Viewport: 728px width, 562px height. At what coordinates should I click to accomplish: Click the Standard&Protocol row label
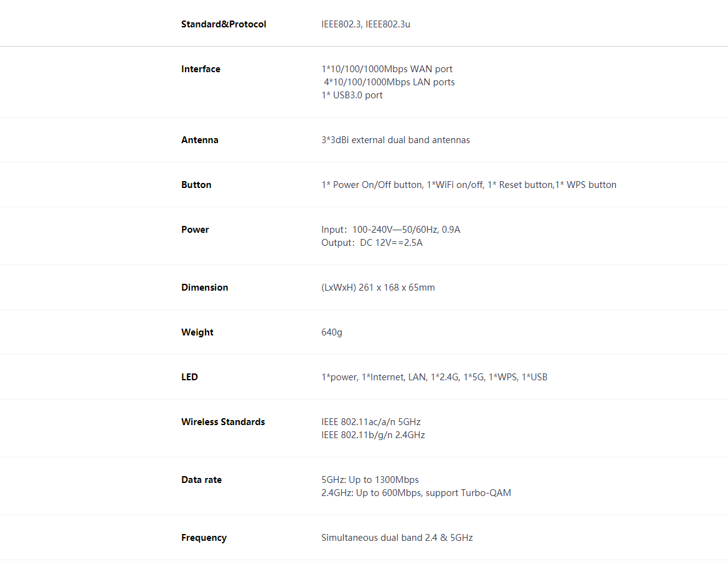[224, 24]
